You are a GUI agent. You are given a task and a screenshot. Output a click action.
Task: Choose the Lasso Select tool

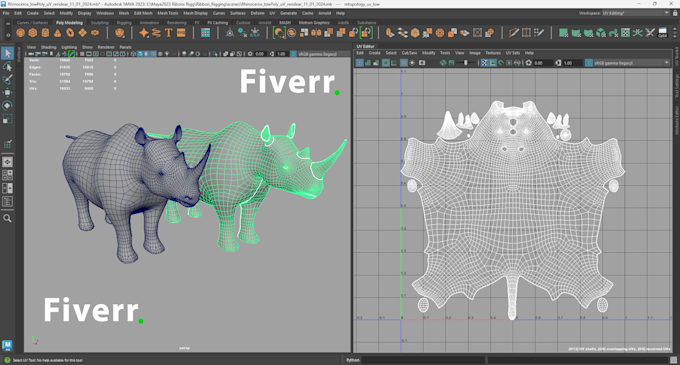click(7, 67)
